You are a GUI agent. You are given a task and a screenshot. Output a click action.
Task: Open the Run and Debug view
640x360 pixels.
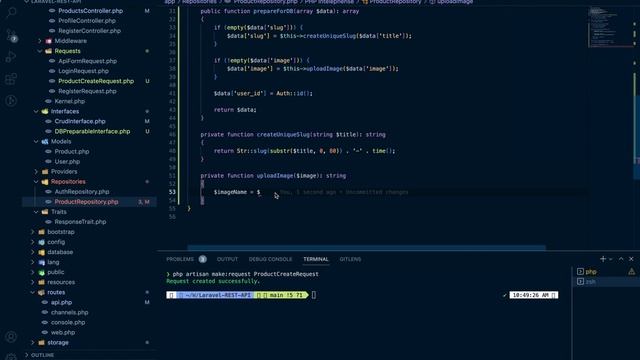click(11, 57)
